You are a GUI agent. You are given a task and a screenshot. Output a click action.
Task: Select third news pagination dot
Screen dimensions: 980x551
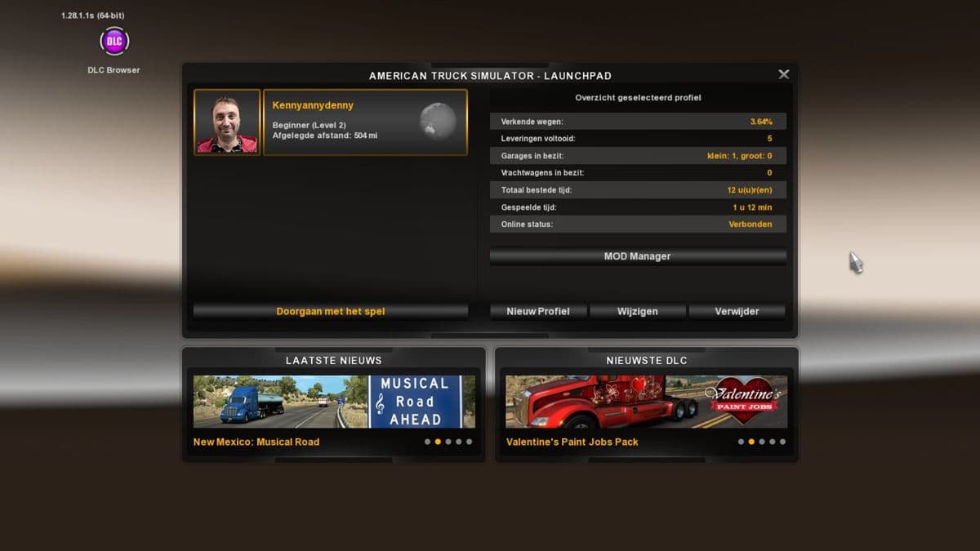pos(448,442)
